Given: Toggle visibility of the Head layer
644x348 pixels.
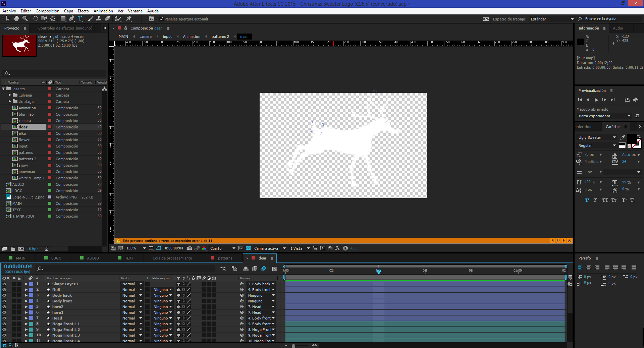Looking at the screenshot, I should (x=4, y=318).
